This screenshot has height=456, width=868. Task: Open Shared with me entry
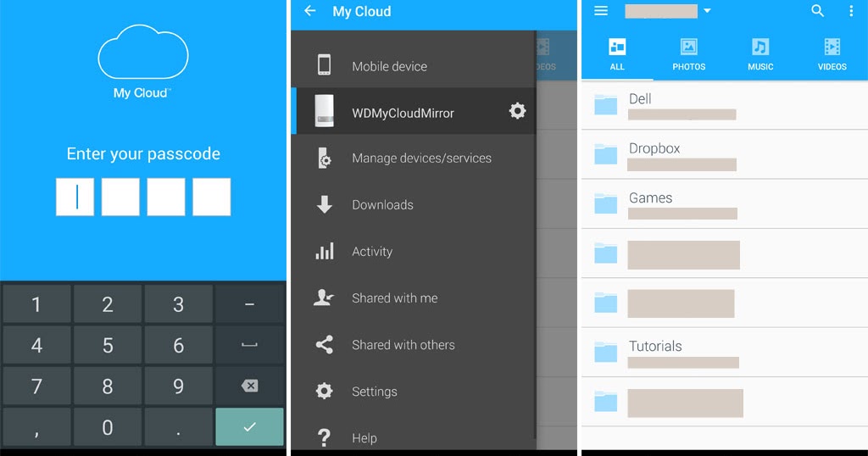tap(413, 298)
